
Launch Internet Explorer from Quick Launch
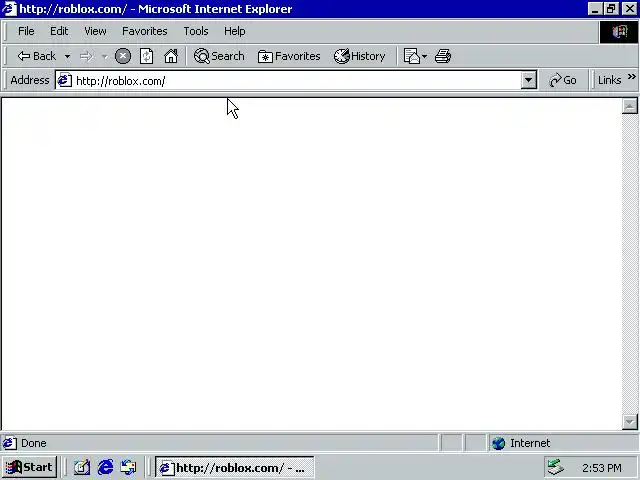point(105,467)
